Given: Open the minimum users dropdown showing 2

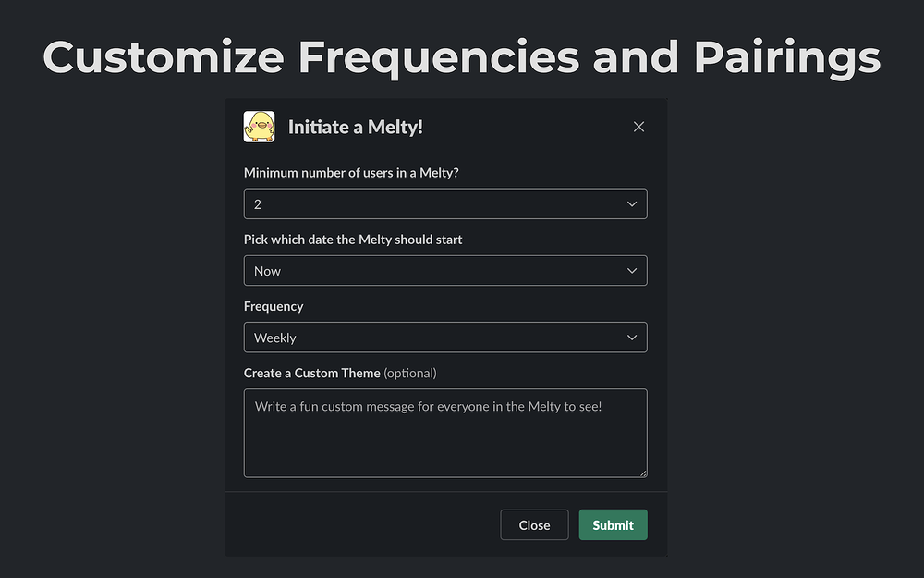Looking at the screenshot, I should [445, 204].
